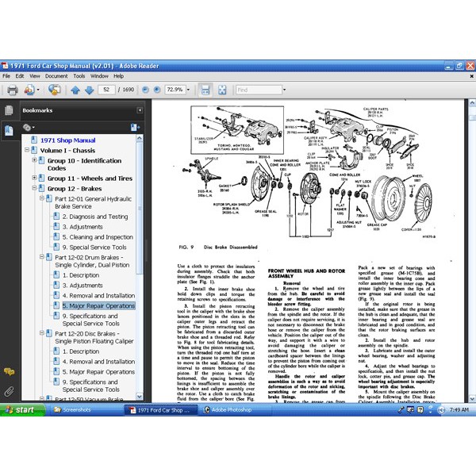
Task: Open the Document menu
Action: [56, 76]
